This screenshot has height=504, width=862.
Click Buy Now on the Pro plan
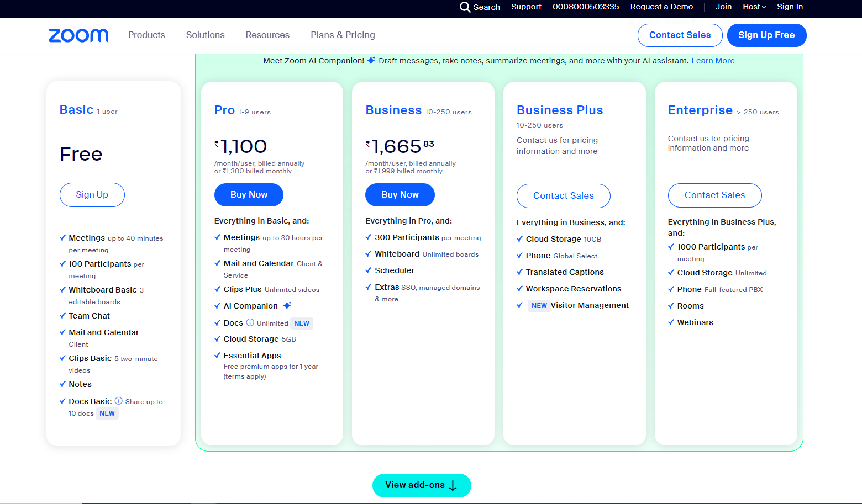pyautogui.click(x=249, y=195)
